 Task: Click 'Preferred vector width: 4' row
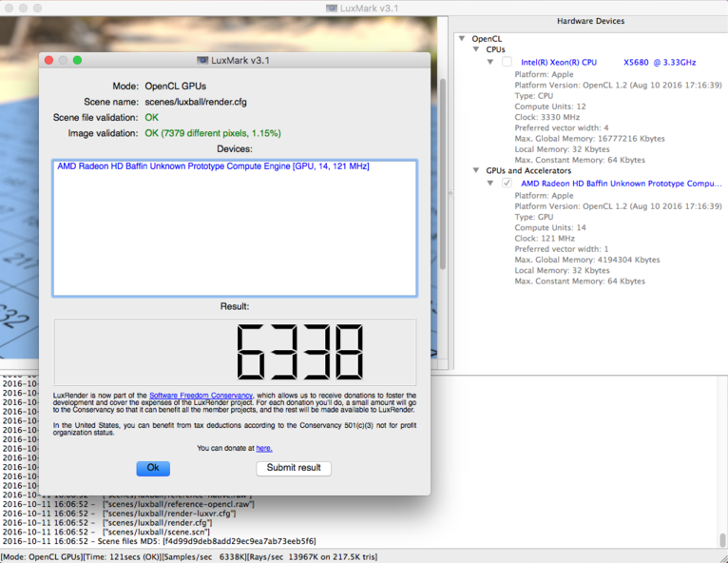pos(562,127)
